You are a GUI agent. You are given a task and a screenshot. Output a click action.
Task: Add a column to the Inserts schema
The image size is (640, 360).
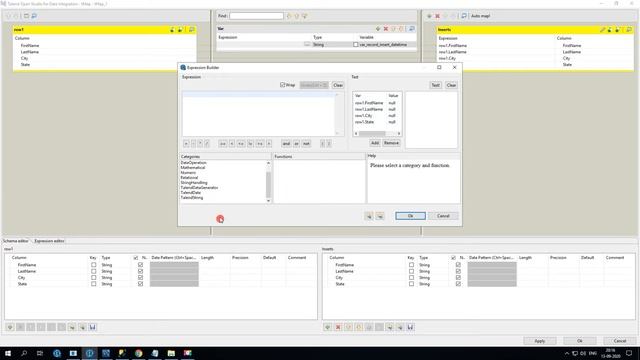pyautogui.click(x=327, y=327)
